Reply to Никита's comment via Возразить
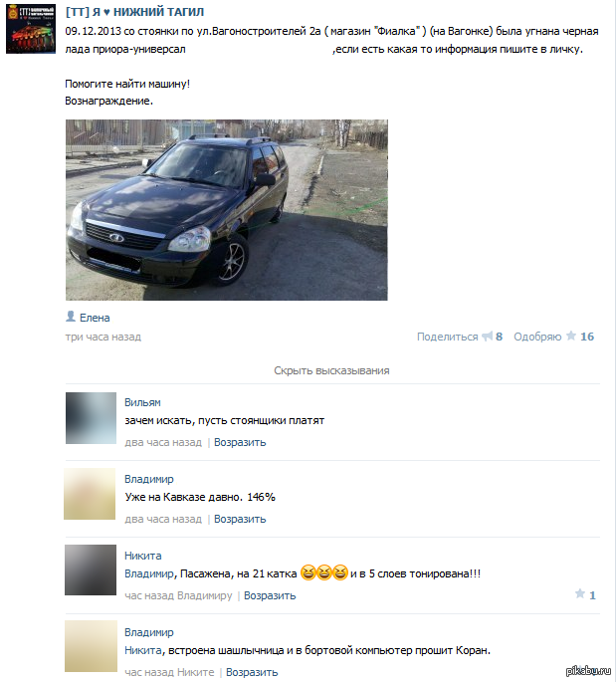The height and width of the screenshot is (682, 616). 270,595
